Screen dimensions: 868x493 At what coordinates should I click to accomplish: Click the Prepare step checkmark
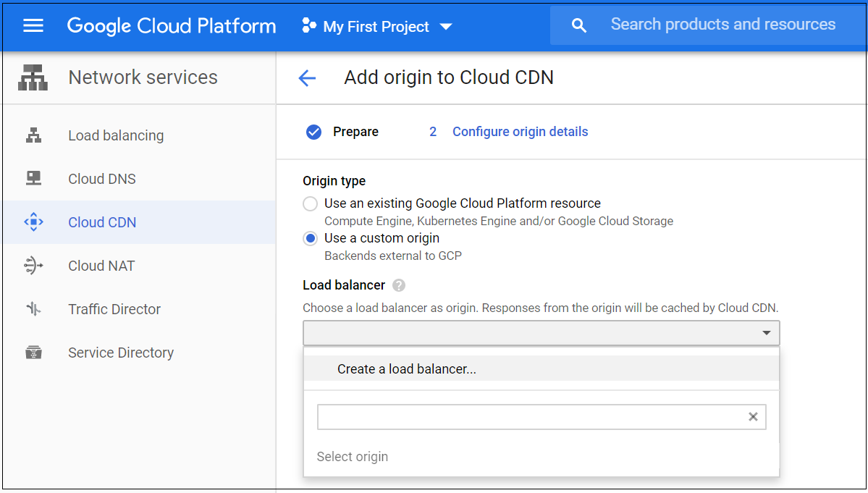[313, 131]
